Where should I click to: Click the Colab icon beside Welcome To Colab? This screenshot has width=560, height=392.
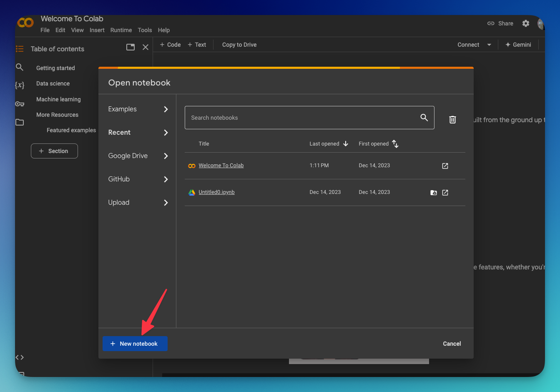[192, 166]
